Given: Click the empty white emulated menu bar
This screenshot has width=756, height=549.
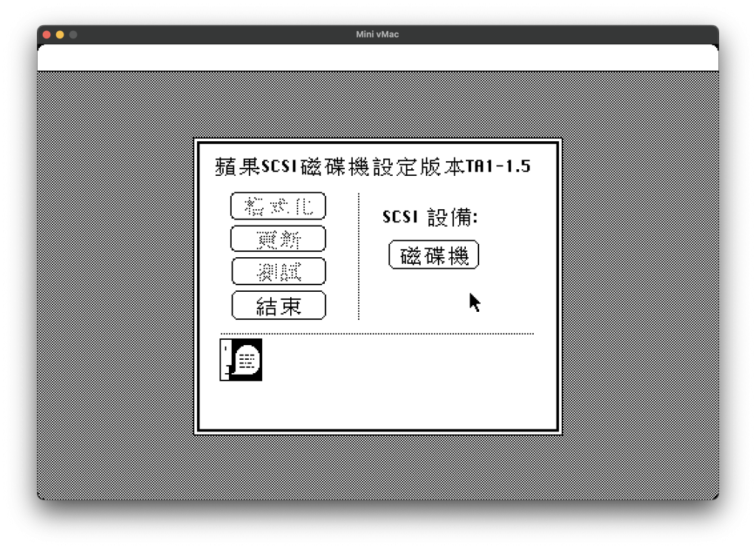Looking at the screenshot, I should [x=377, y=58].
